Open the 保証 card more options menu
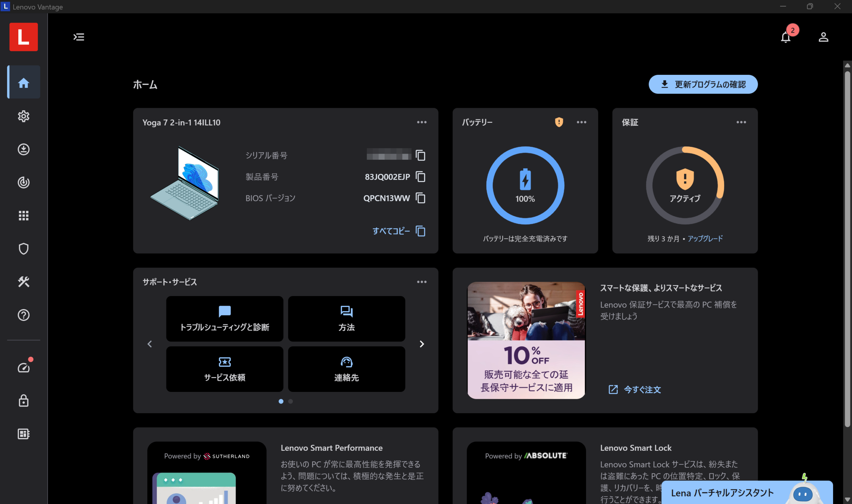 coord(741,122)
